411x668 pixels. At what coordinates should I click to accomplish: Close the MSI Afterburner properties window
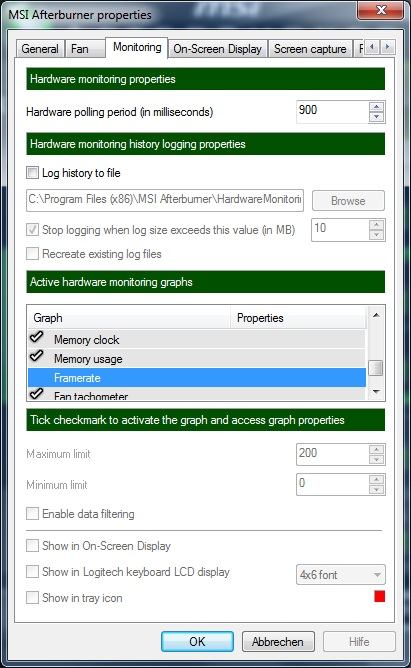[x=380, y=10]
